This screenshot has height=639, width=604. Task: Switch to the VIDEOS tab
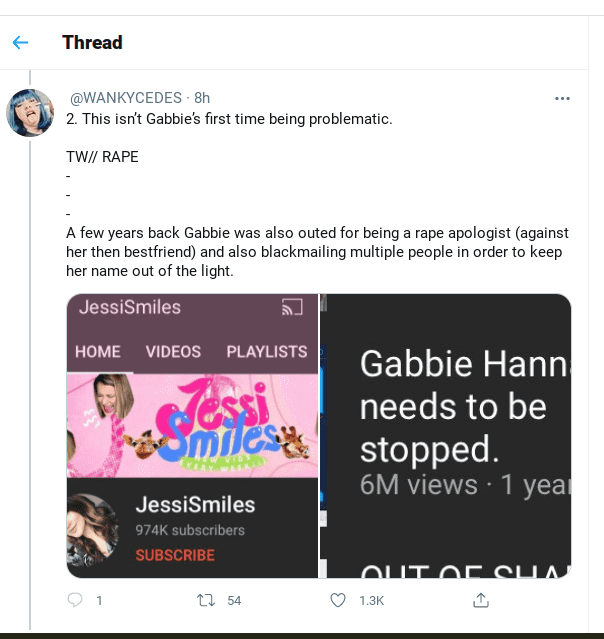(x=173, y=351)
